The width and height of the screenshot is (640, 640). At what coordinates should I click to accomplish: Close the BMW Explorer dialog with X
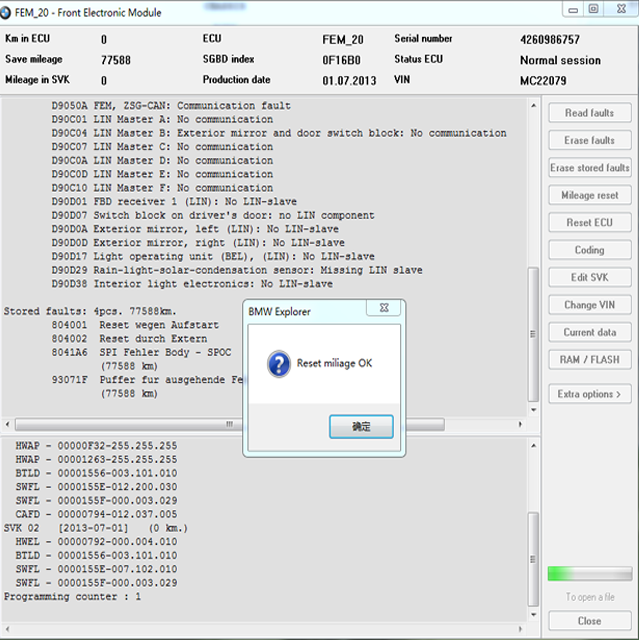(x=384, y=310)
